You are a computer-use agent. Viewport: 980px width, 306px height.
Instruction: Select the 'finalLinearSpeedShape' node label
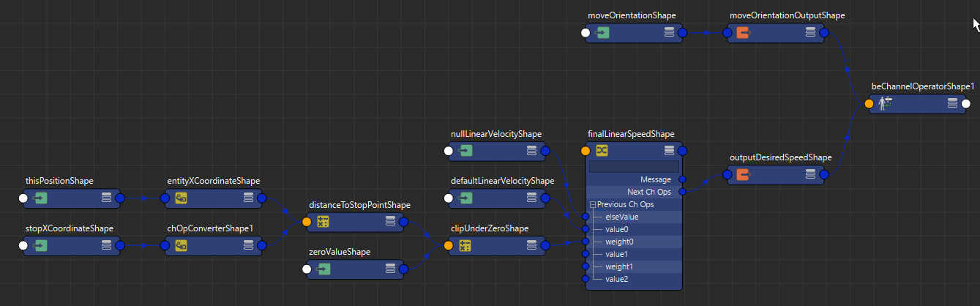(631, 134)
